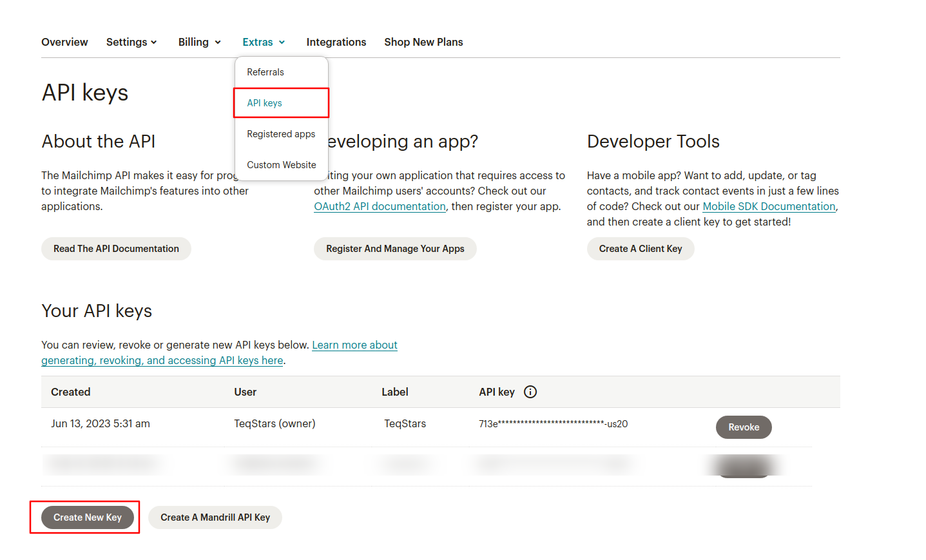Viewport: 926px width, 560px height.
Task: Click the User column header
Action: tap(246, 392)
